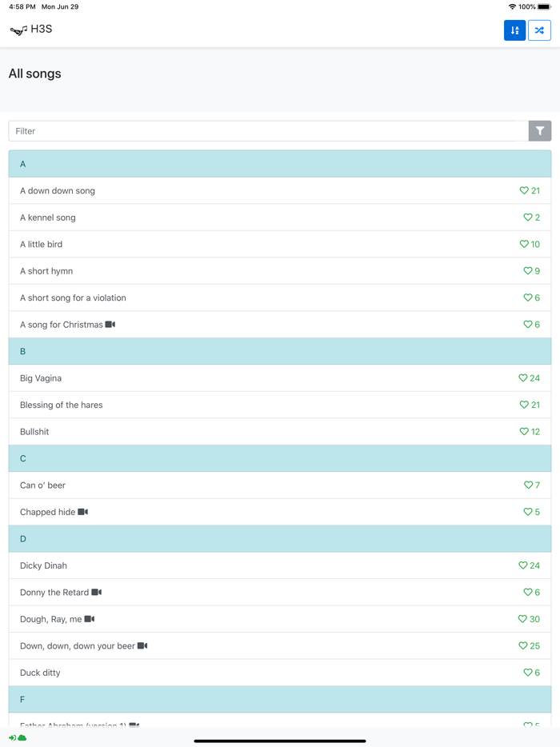The width and height of the screenshot is (560, 747).
Task: Sort songs alphabetically with A-Z button
Action: point(514,30)
